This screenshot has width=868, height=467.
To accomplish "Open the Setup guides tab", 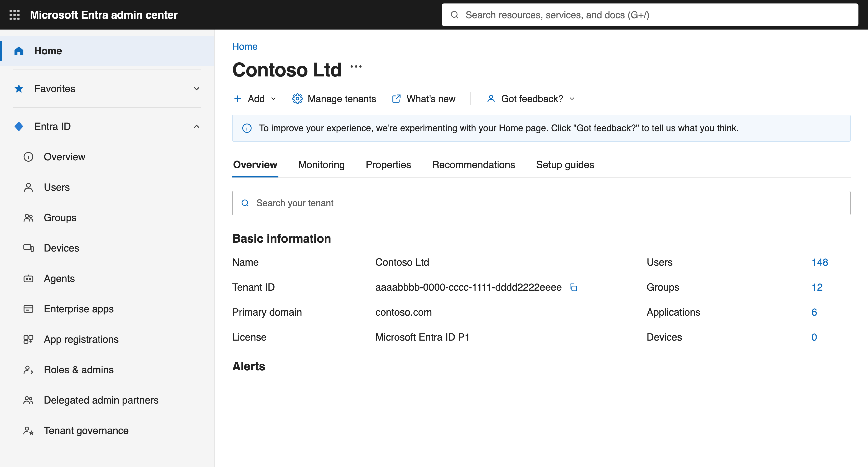I will tap(565, 165).
